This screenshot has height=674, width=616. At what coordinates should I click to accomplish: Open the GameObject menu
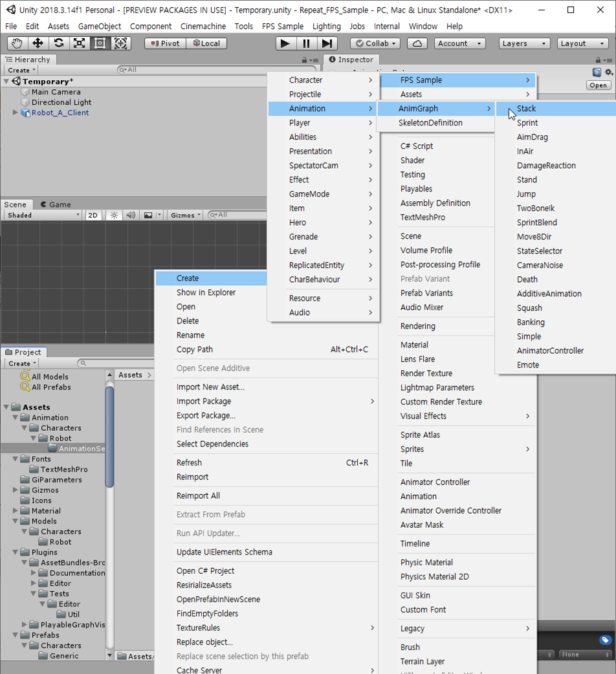[100, 27]
